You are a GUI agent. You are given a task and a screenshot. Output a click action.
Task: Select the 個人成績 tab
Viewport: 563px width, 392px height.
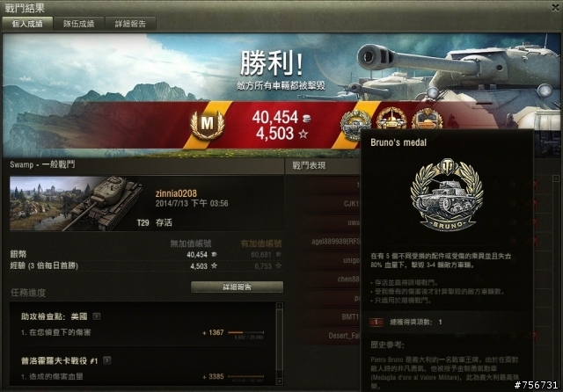point(27,24)
